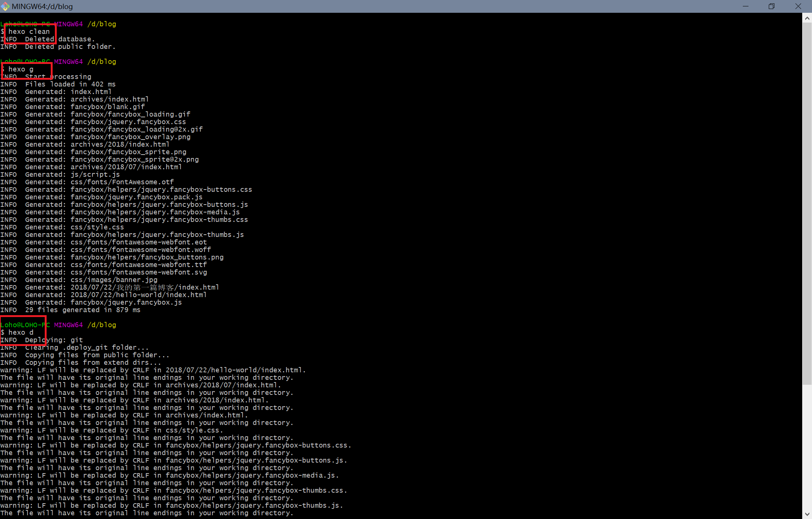Click the restore down window button
Image resolution: width=812 pixels, height=519 pixels.
click(x=771, y=6)
